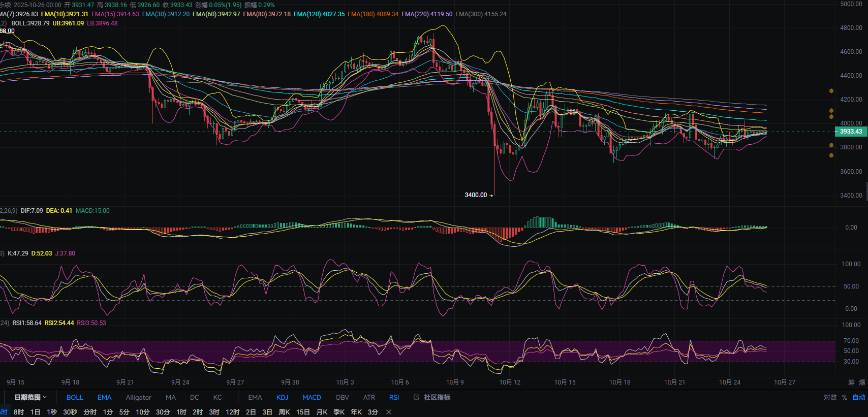The image size is (868, 417).
Task: Click the lowest price alert bell icon
Action: 831,155
